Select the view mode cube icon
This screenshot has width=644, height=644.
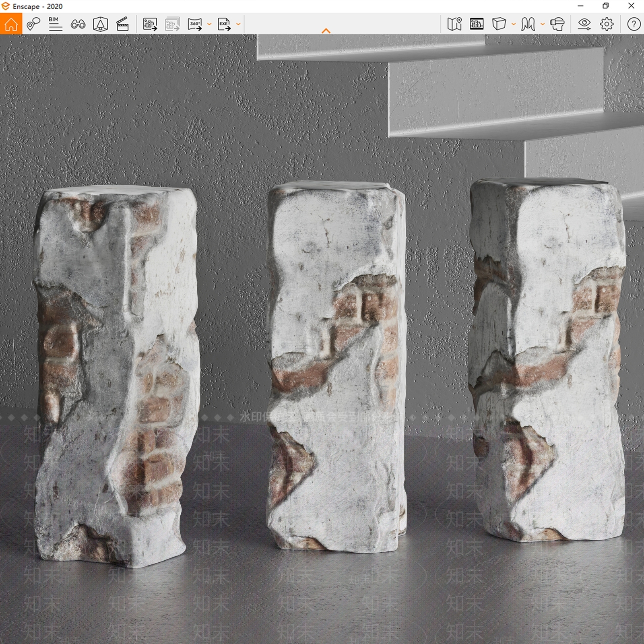click(x=499, y=24)
